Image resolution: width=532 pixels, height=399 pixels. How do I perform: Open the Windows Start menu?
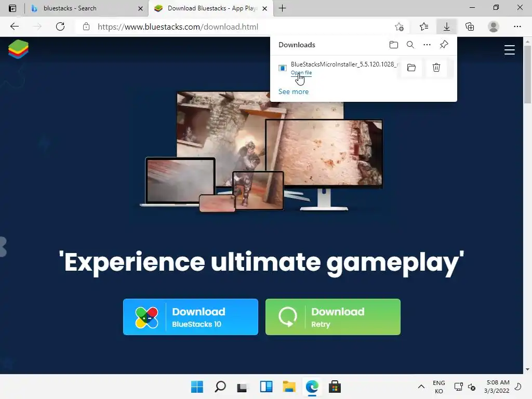point(197,387)
